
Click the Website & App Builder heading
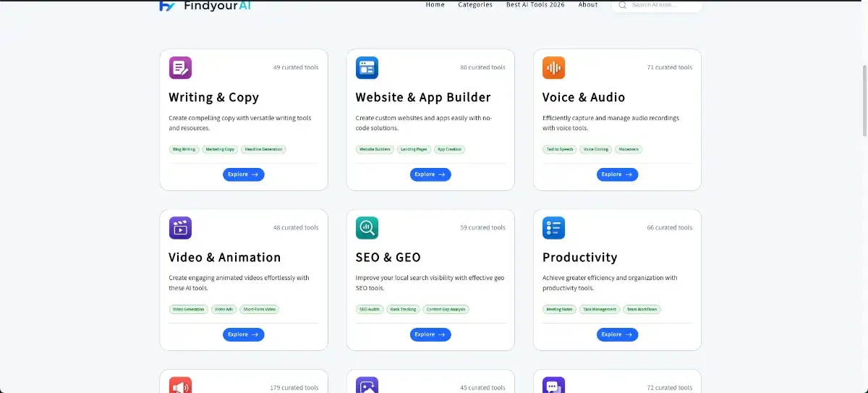423,98
